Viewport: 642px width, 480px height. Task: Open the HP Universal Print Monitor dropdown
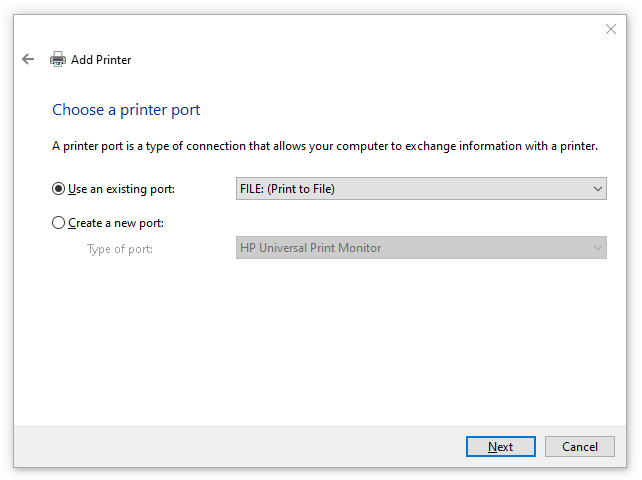421,248
